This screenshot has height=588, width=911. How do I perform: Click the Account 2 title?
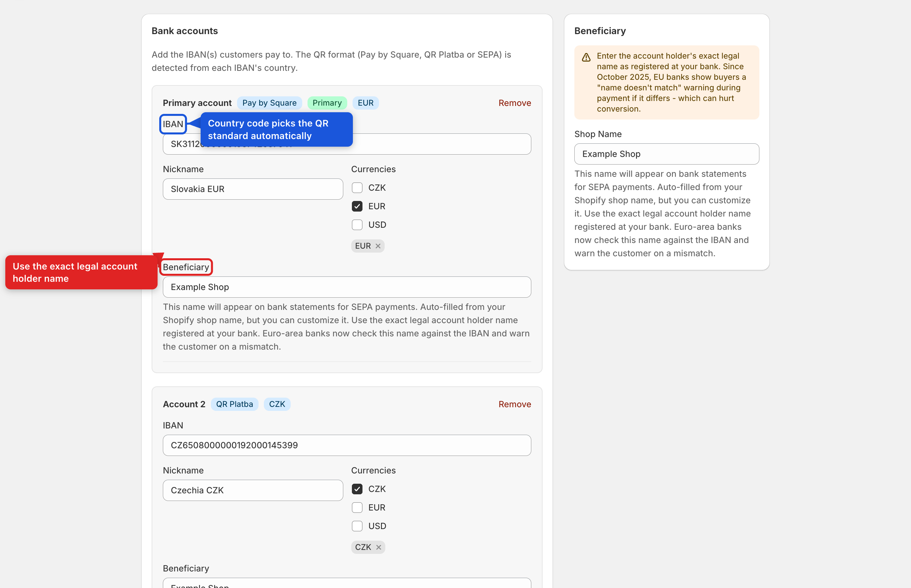point(184,404)
